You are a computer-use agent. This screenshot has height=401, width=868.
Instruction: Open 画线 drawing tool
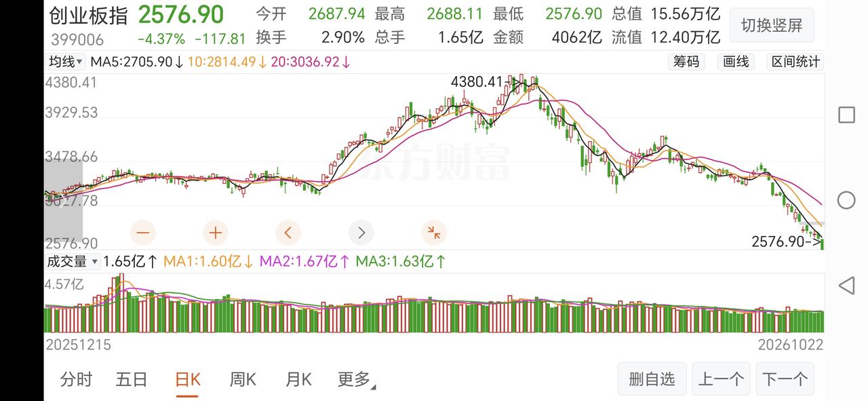tap(736, 62)
